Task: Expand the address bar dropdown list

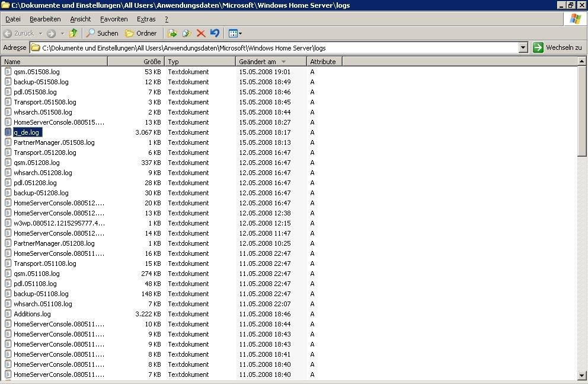Action: tap(523, 47)
